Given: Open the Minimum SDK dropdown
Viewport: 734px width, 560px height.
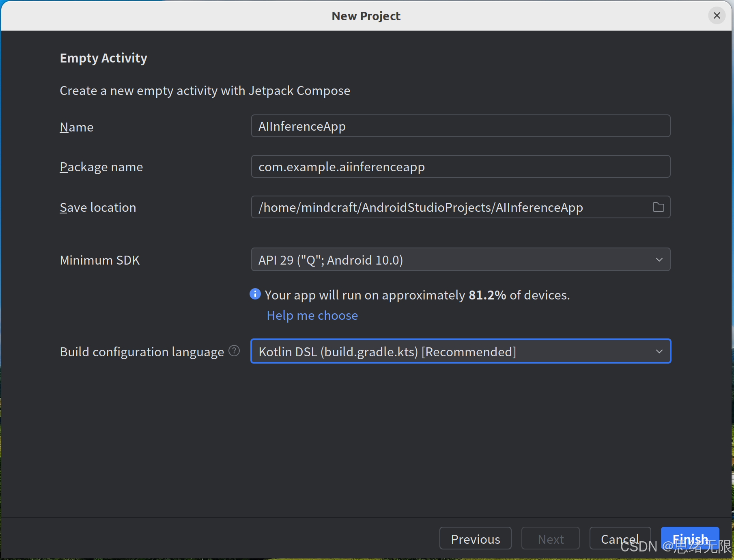Looking at the screenshot, I should [x=460, y=259].
